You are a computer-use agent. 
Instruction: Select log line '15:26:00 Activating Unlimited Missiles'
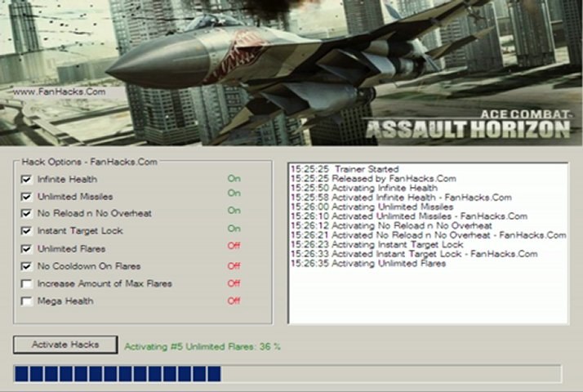point(372,207)
